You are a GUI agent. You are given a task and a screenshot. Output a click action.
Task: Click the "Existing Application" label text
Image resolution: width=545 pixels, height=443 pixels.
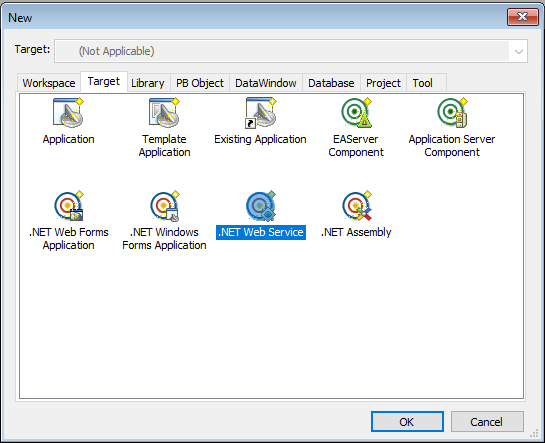(x=260, y=139)
